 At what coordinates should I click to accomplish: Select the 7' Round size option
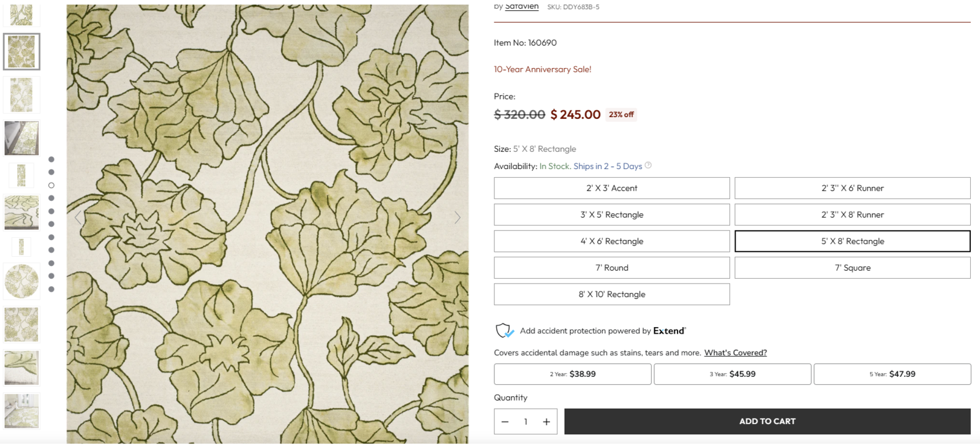(611, 267)
